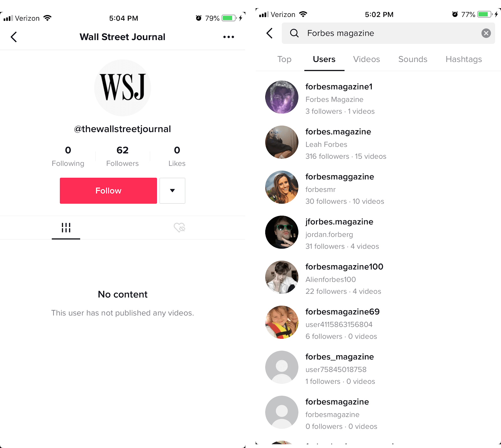The image size is (501, 448).
Task: Switch to the Videos search tab
Action: point(366,59)
